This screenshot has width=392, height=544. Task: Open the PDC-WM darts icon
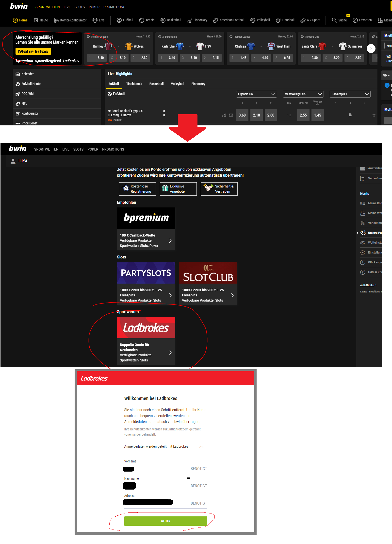coord(18,94)
